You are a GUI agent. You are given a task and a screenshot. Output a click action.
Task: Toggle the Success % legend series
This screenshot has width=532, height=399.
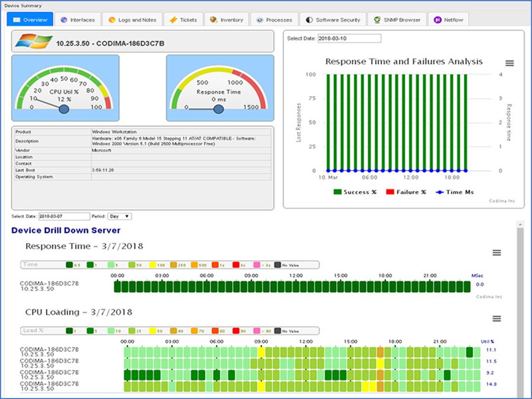pyautogui.click(x=355, y=192)
